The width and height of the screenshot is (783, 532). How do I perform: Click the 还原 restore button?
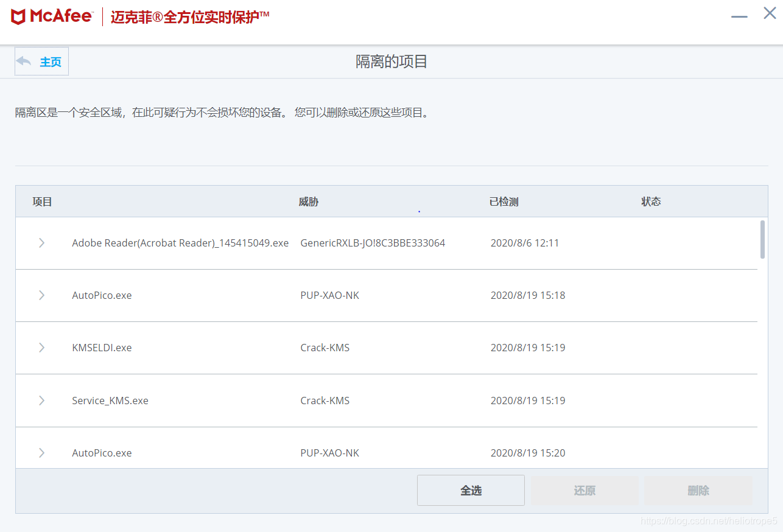click(x=585, y=491)
